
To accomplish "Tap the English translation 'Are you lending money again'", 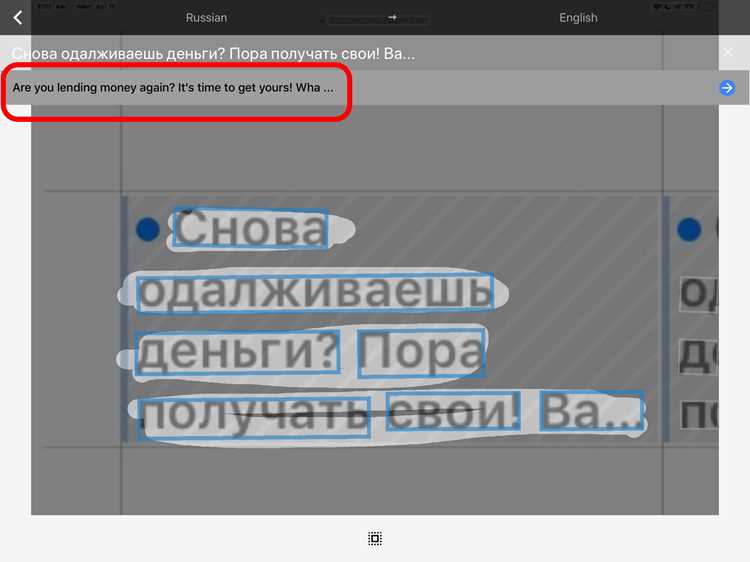I will pyautogui.click(x=94, y=88).
